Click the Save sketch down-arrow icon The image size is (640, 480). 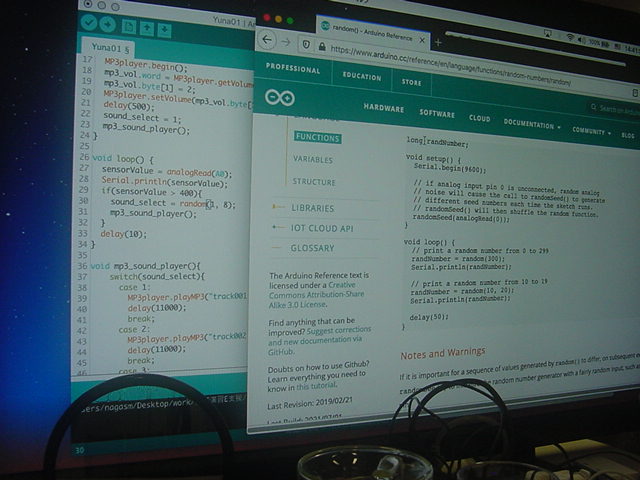click(164, 30)
